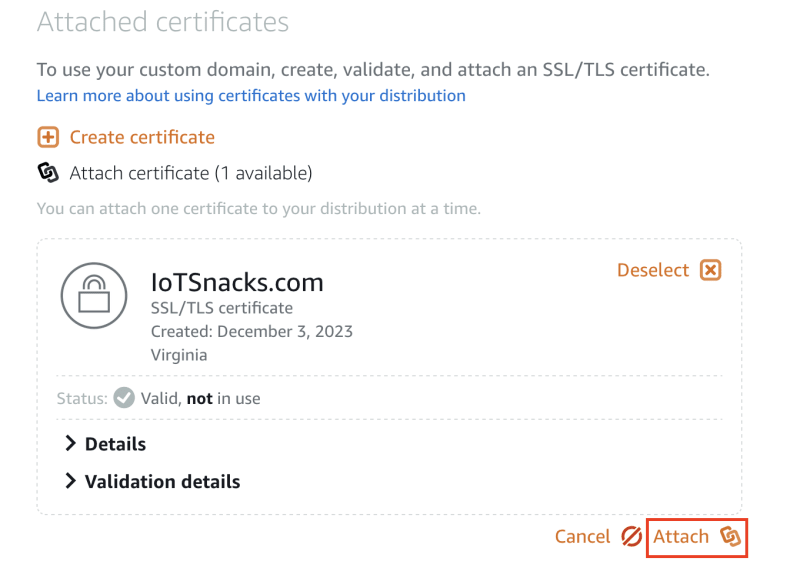Click the Create certificate link text
The width and height of the screenshot is (800, 561).
(142, 137)
